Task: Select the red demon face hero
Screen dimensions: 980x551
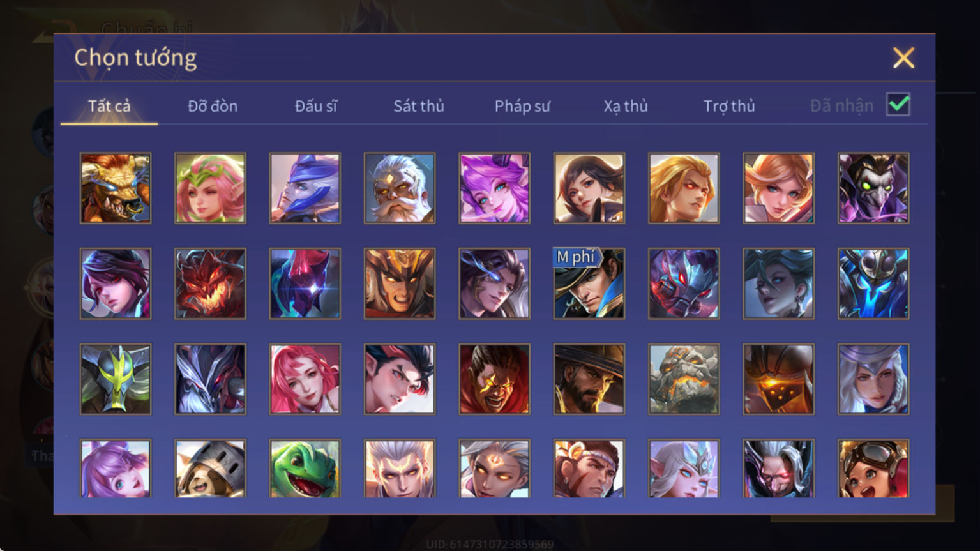Action: click(x=210, y=283)
